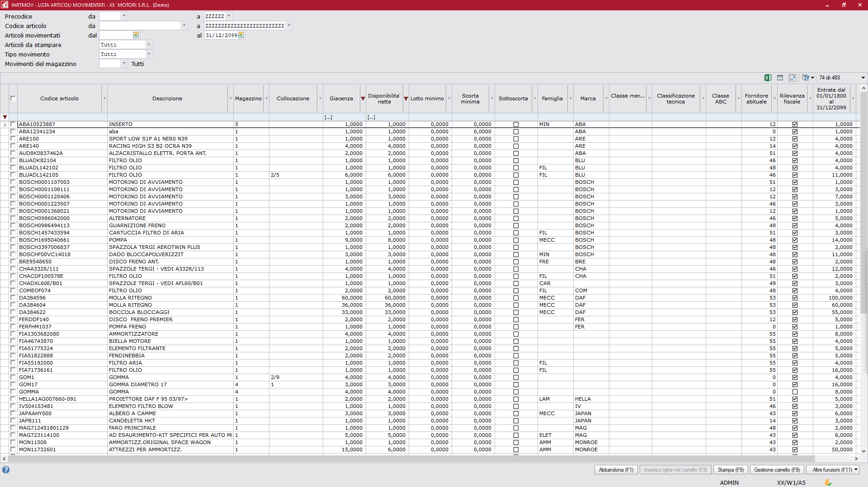
Task: Click the status bar notification icon
Action: [x=828, y=482]
